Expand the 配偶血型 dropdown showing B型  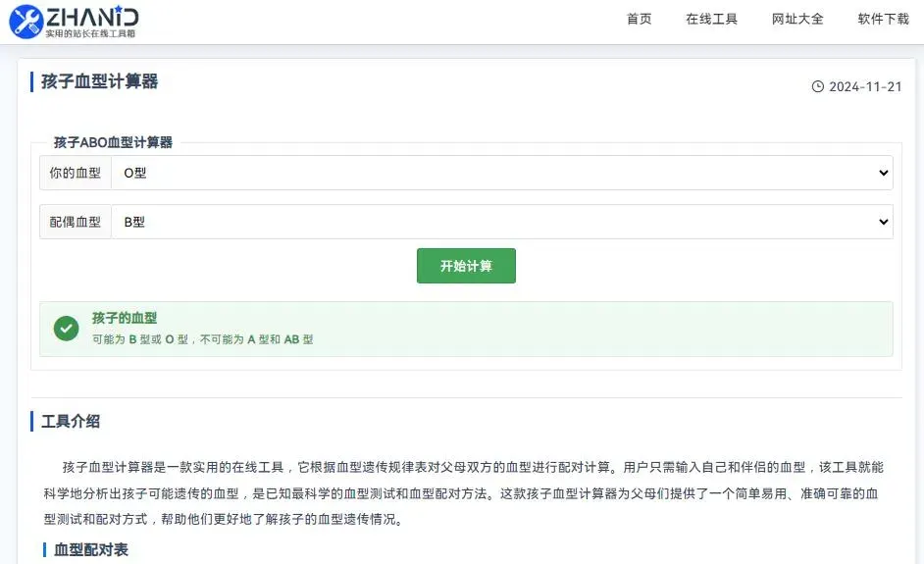coord(502,222)
